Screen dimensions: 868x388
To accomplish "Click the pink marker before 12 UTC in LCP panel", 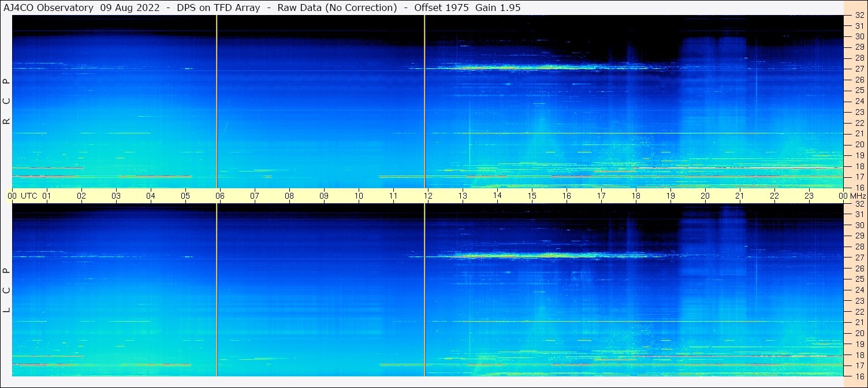I will 424,290.
